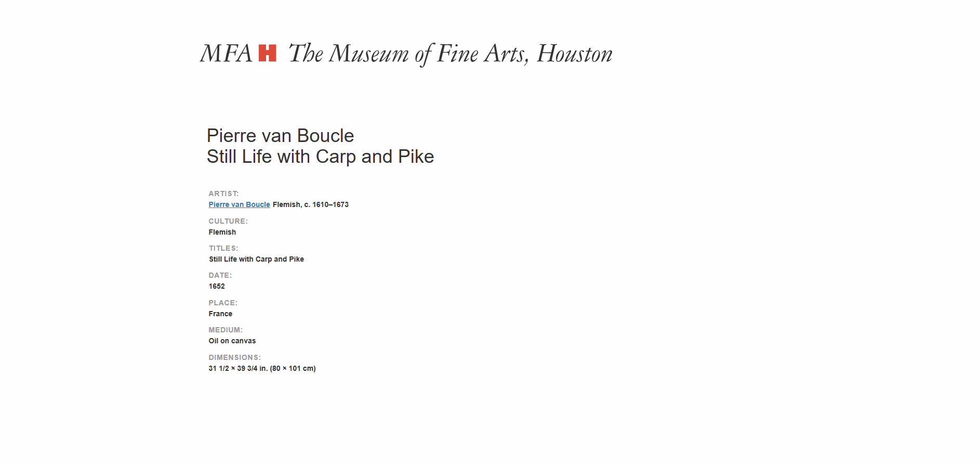The height and width of the screenshot is (465, 980).
Task: Click the PLACE field label
Action: click(x=223, y=303)
